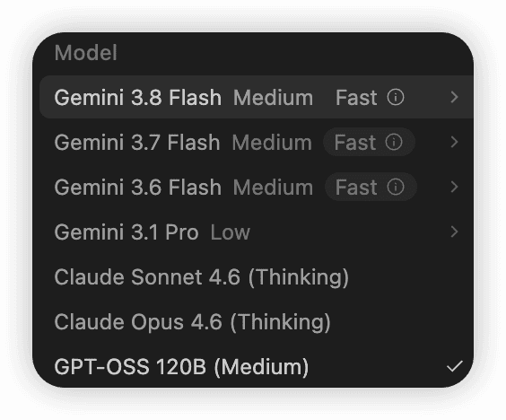Open Gemini 3.1 Pro options chevron
This screenshot has height=420, width=506.
[x=454, y=232]
